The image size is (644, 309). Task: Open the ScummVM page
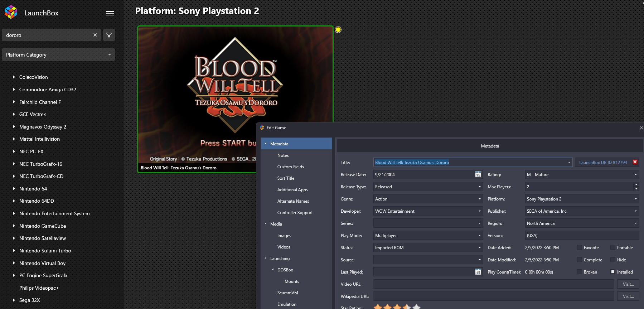click(x=287, y=293)
